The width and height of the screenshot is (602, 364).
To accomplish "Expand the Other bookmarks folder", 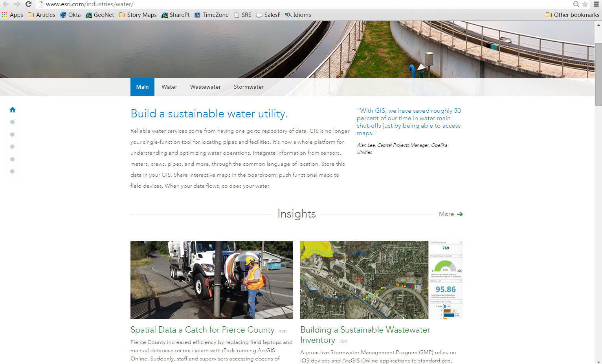I will 572,15.
